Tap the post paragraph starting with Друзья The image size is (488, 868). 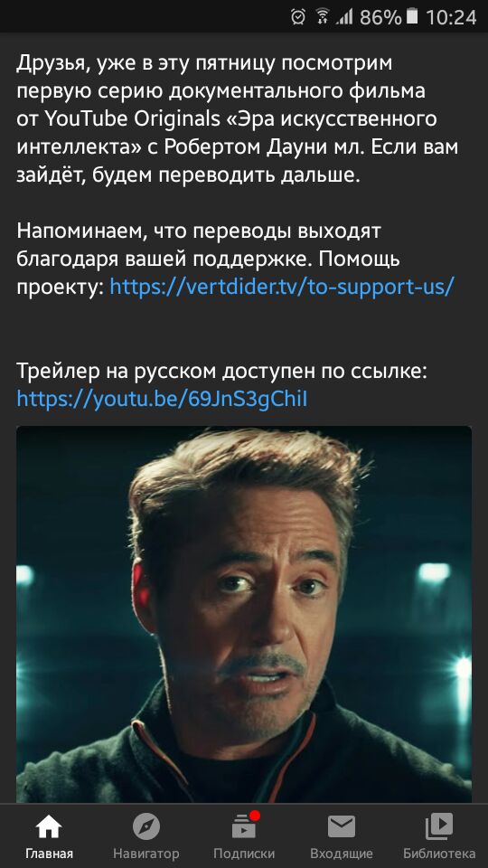pyautogui.click(x=238, y=119)
